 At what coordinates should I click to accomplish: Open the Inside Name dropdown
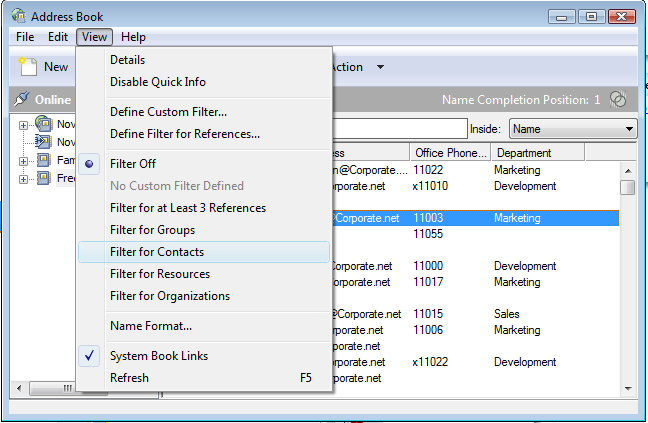click(573, 129)
